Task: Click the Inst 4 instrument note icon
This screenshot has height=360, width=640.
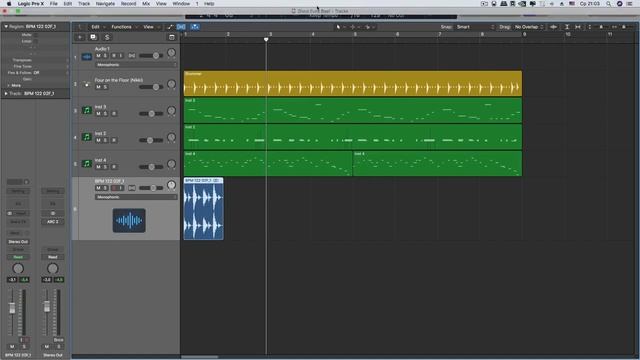Action: click(x=87, y=163)
